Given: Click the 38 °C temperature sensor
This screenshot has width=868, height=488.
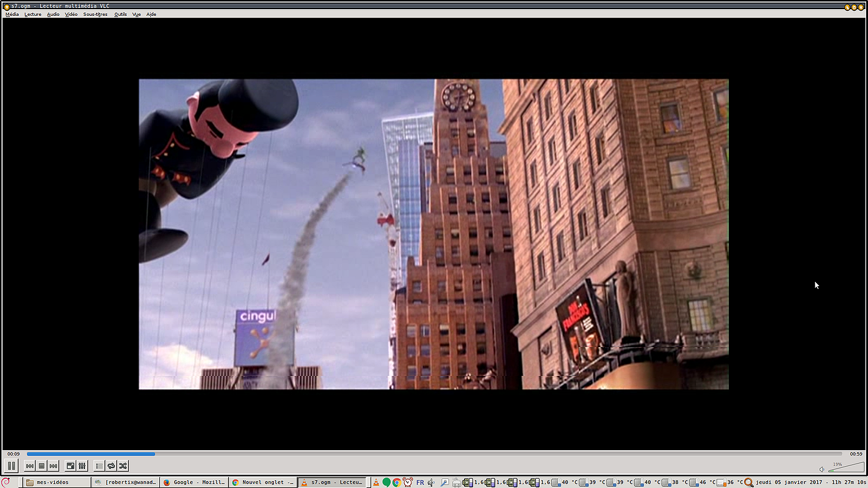Looking at the screenshot, I should click(675, 483).
